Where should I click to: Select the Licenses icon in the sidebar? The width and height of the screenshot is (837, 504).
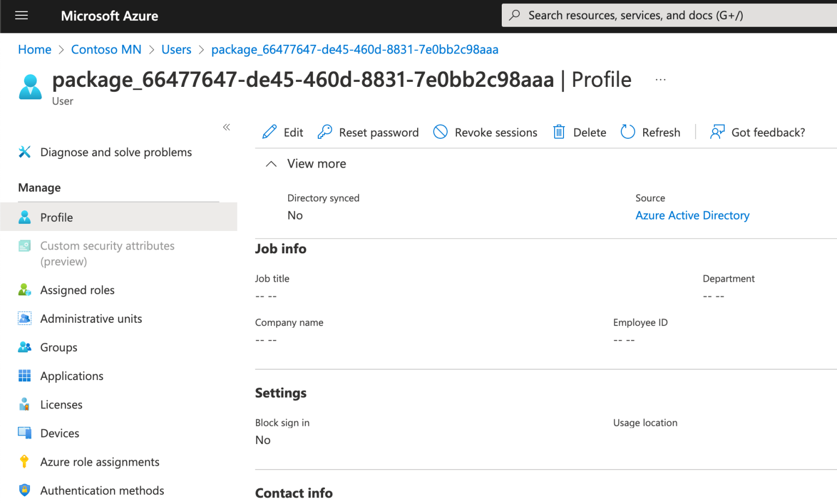tap(25, 404)
